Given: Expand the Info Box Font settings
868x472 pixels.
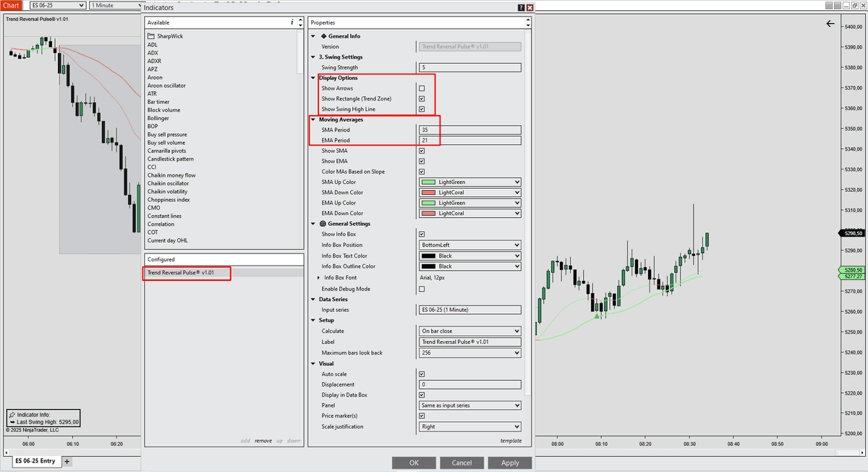Looking at the screenshot, I should pyautogui.click(x=318, y=277).
